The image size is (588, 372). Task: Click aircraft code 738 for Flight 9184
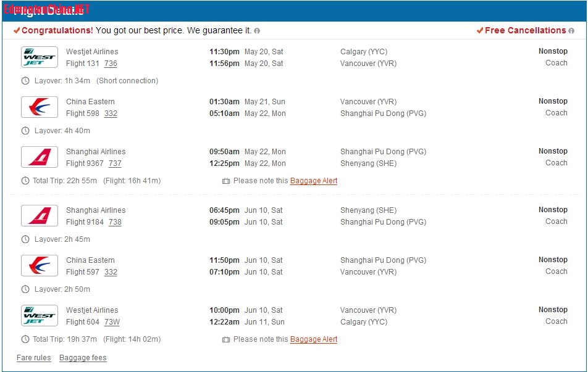tap(115, 222)
